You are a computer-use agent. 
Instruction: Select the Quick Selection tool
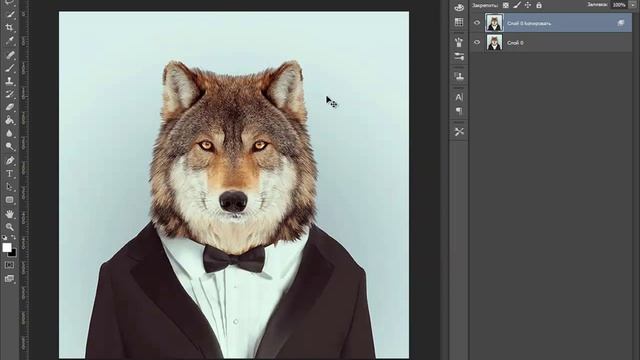(10, 15)
